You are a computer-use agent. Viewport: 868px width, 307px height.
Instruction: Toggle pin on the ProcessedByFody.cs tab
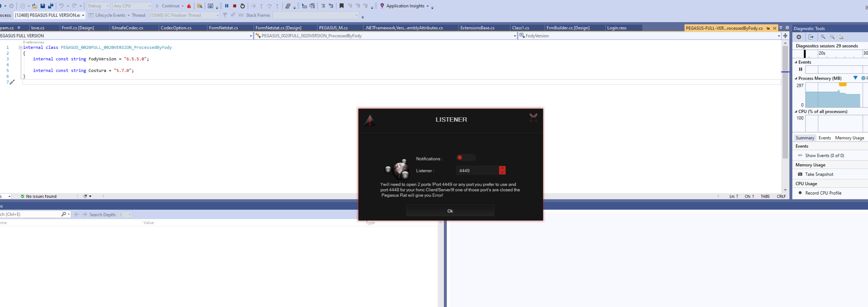pos(768,28)
